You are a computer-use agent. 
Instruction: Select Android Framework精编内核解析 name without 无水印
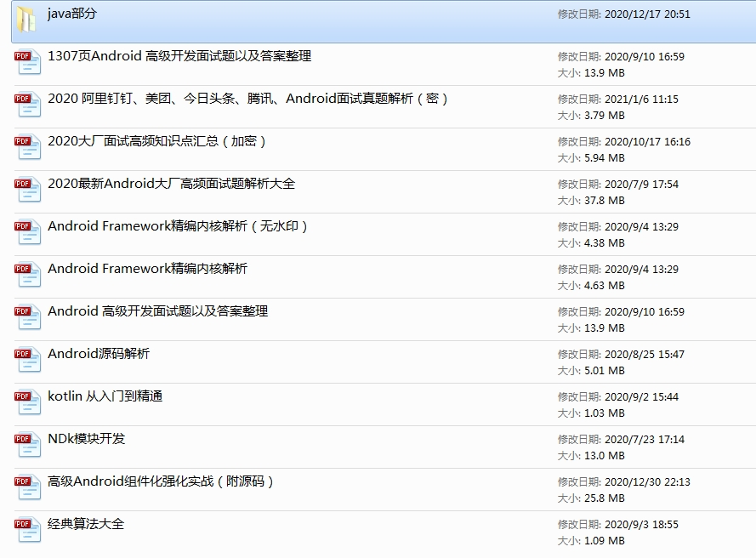click(147, 268)
